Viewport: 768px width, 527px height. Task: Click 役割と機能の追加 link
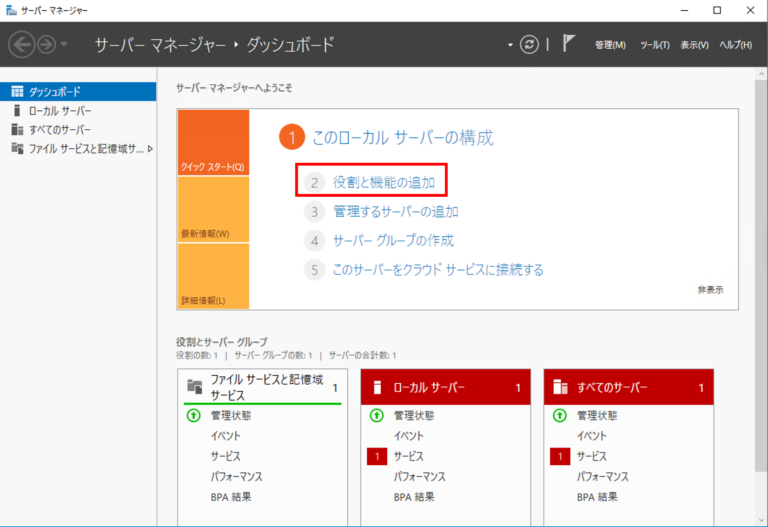(x=384, y=183)
